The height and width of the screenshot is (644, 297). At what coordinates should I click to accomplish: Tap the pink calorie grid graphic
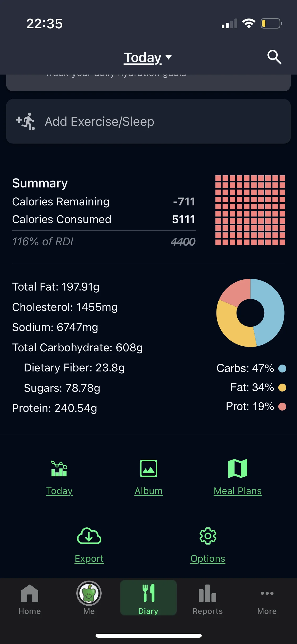coord(250,210)
